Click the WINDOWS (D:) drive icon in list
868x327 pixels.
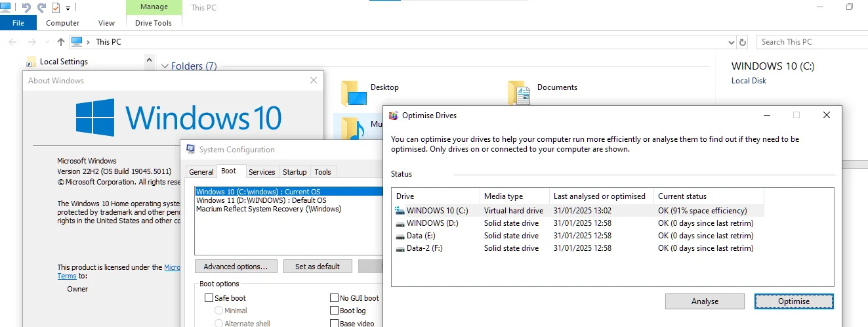coord(400,223)
